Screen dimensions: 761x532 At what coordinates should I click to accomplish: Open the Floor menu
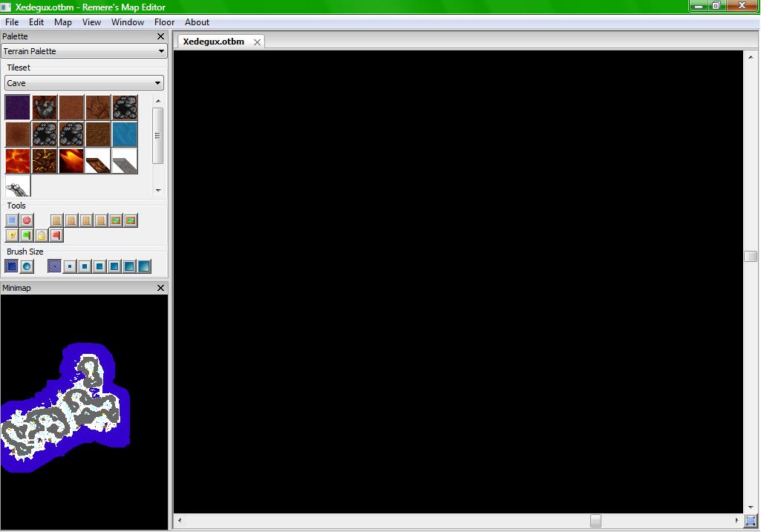point(164,22)
